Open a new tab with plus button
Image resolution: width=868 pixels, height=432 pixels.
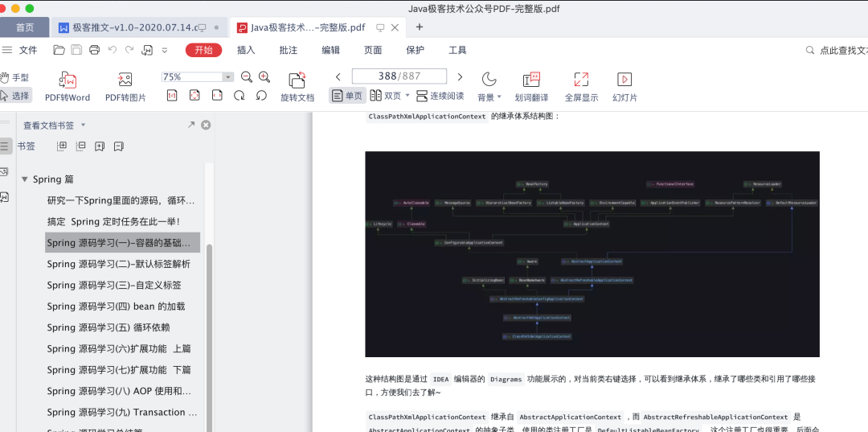coord(419,27)
